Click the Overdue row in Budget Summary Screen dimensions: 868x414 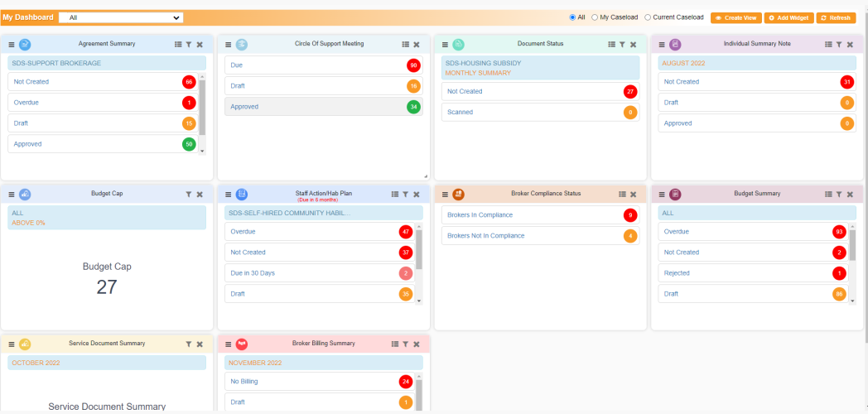click(677, 232)
